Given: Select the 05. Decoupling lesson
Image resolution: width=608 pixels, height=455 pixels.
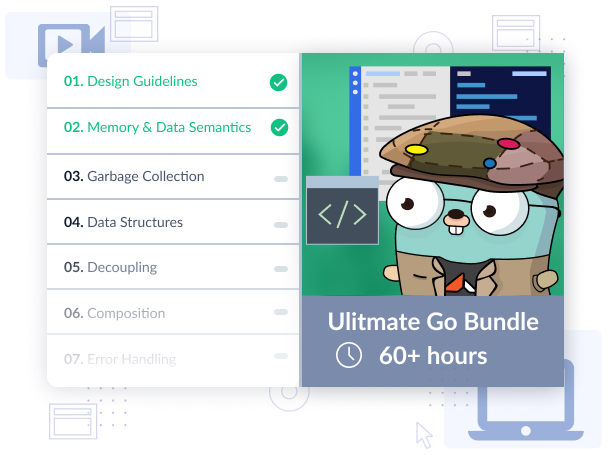Looking at the screenshot, I should [x=110, y=268].
